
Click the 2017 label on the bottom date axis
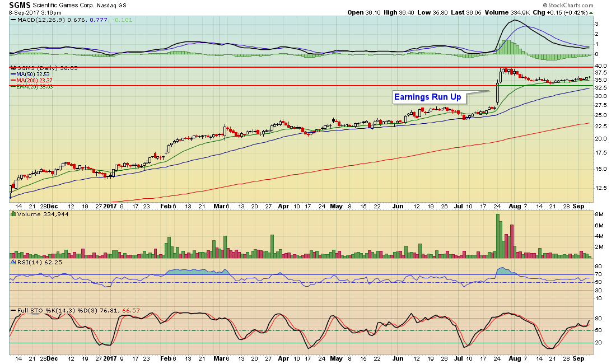[110, 358]
